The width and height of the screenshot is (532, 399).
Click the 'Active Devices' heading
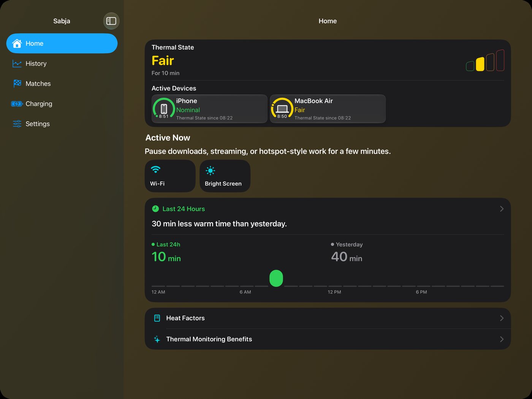(x=174, y=88)
